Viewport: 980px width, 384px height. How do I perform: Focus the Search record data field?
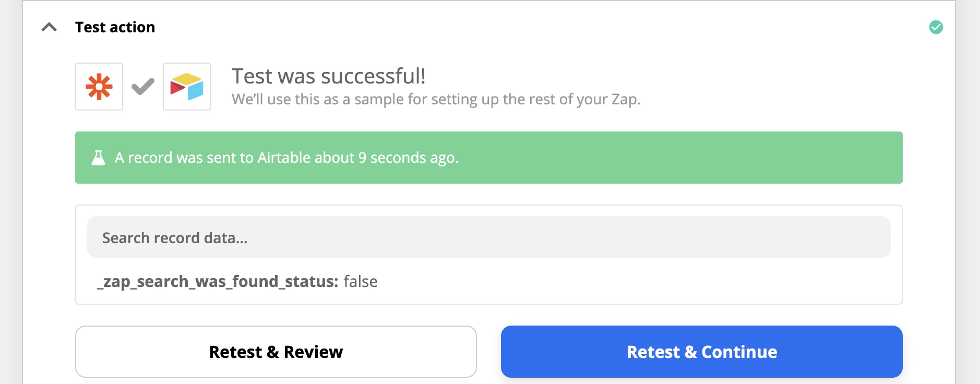(x=489, y=237)
